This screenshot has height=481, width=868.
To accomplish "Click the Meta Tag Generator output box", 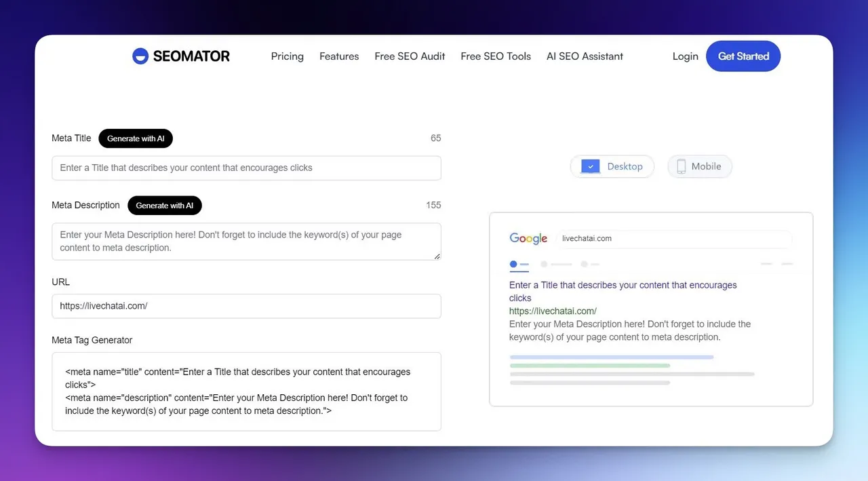I will click(x=246, y=391).
